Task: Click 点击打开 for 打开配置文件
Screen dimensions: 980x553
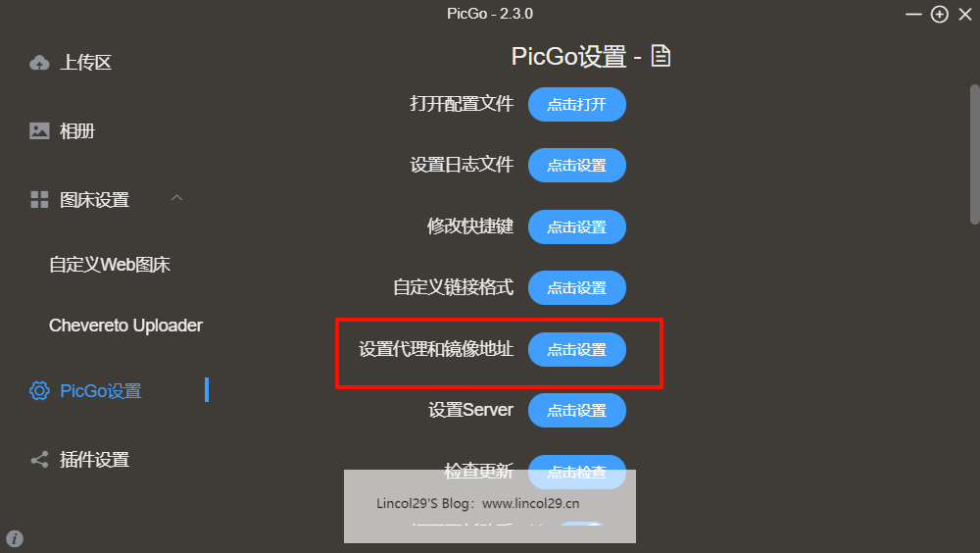Action: [x=577, y=105]
